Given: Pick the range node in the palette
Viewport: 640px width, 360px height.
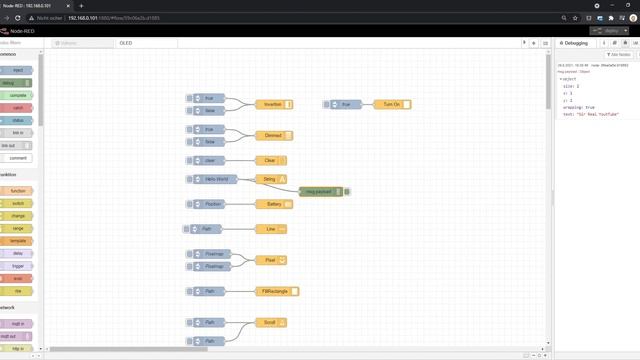Looking at the screenshot, I should (16, 229).
